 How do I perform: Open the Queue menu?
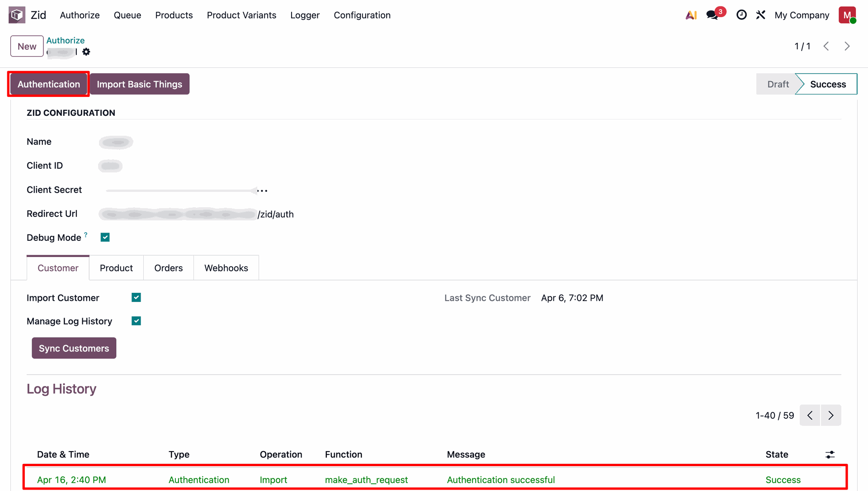127,15
